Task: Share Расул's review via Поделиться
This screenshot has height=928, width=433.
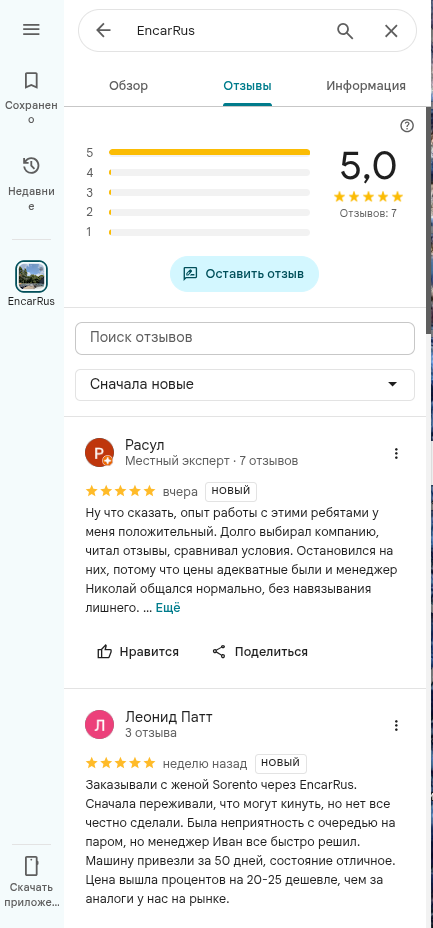Action: pos(260,652)
